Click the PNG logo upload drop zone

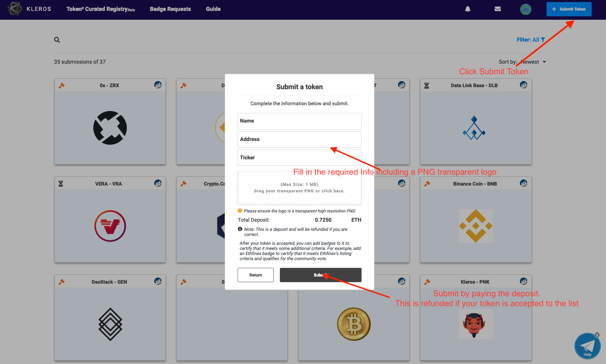pos(300,188)
